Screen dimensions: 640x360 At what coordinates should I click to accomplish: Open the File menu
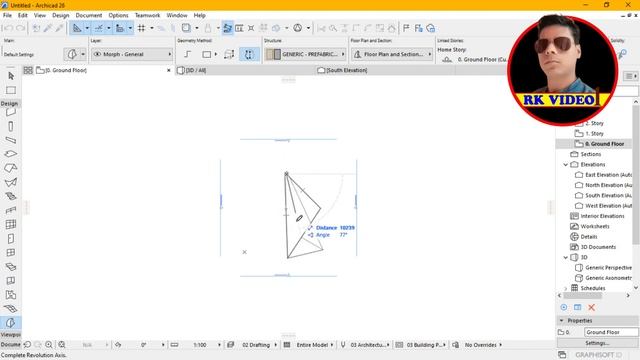click(x=7, y=15)
